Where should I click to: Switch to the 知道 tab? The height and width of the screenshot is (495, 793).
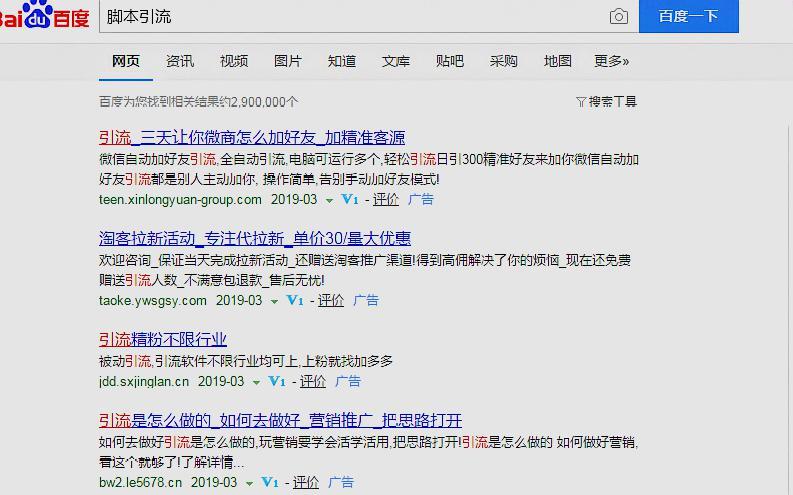342,61
